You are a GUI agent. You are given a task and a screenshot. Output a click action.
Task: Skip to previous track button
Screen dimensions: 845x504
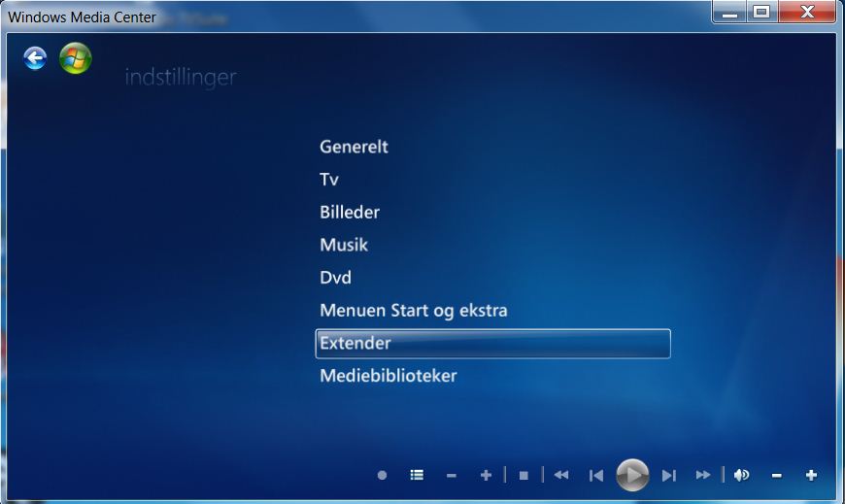[596, 476]
